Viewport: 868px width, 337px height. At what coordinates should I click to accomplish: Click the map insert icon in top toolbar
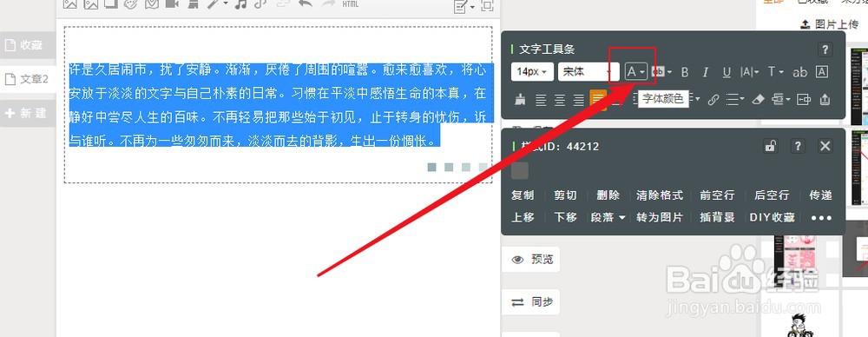pos(151,3)
